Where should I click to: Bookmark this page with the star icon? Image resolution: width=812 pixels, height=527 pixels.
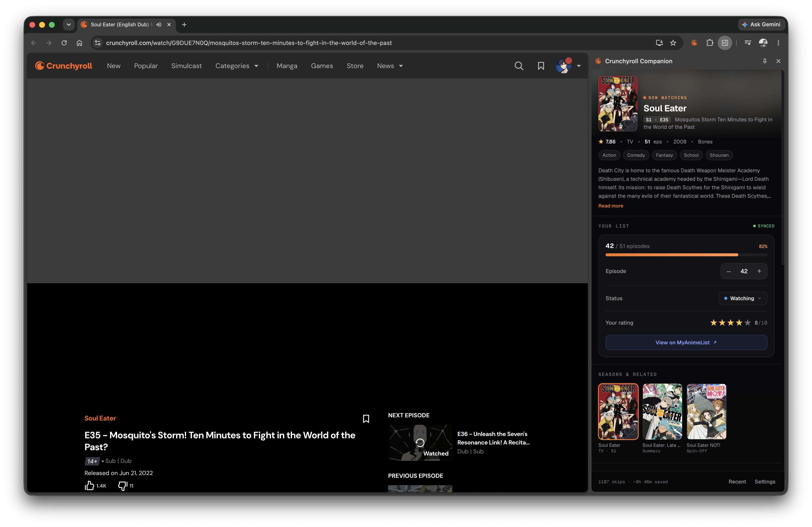pos(673,43)
